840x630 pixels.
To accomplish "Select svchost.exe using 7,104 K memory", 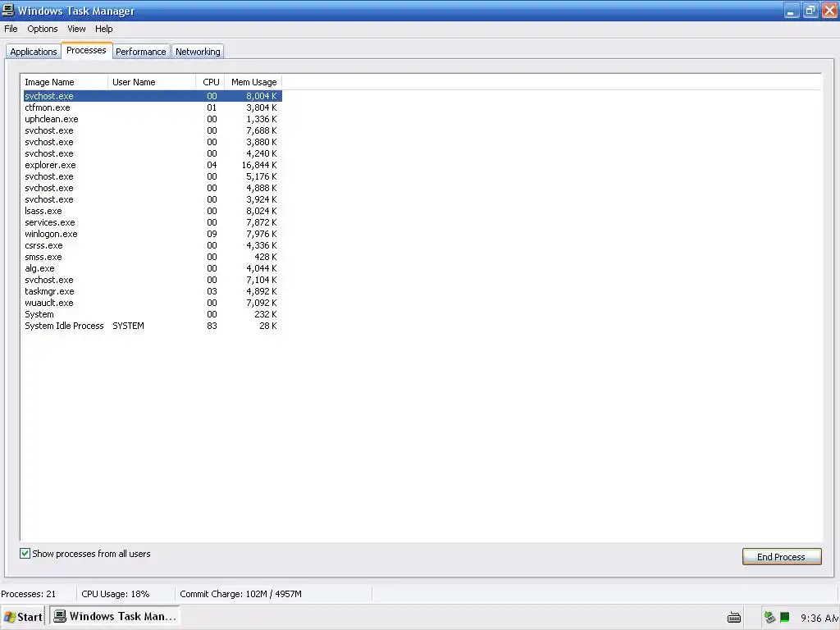I will [x=152, y=280].
